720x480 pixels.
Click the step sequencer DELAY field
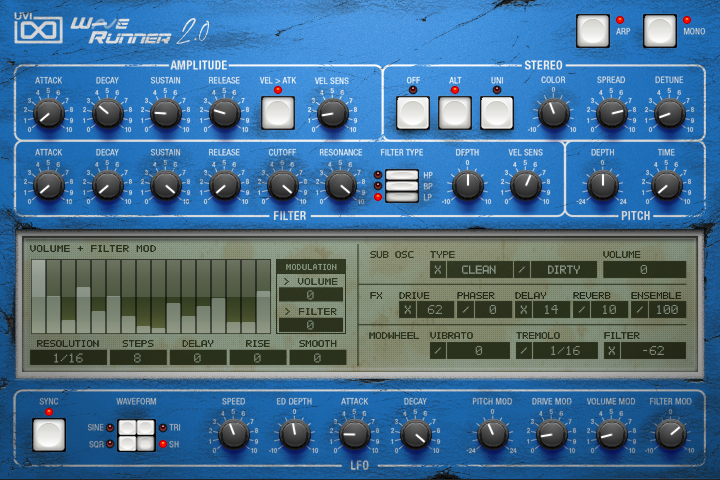click(198, 358)
